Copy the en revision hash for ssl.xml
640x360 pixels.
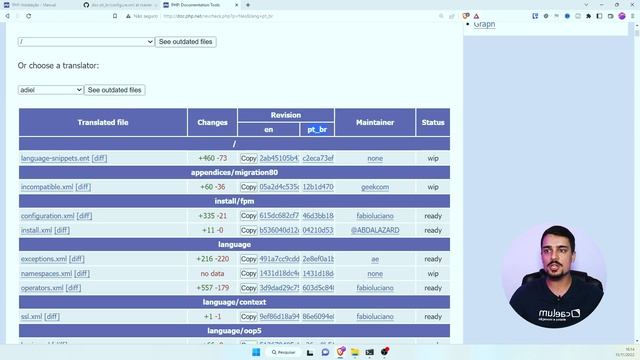tap(248, 317)
